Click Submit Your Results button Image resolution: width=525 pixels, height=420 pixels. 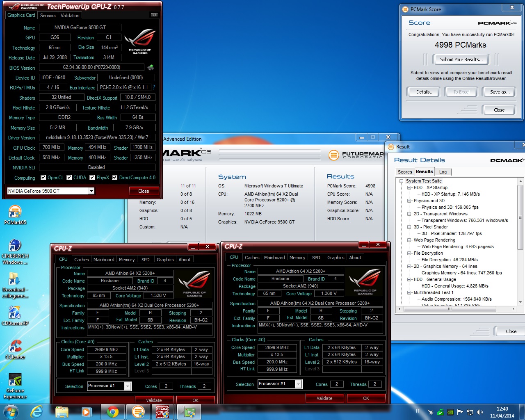pos(461,59)
